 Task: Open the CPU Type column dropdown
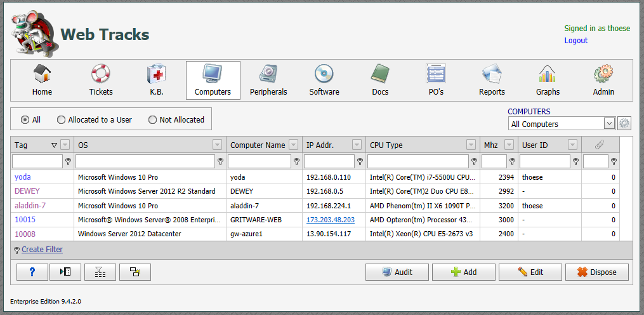click(471, 145)
